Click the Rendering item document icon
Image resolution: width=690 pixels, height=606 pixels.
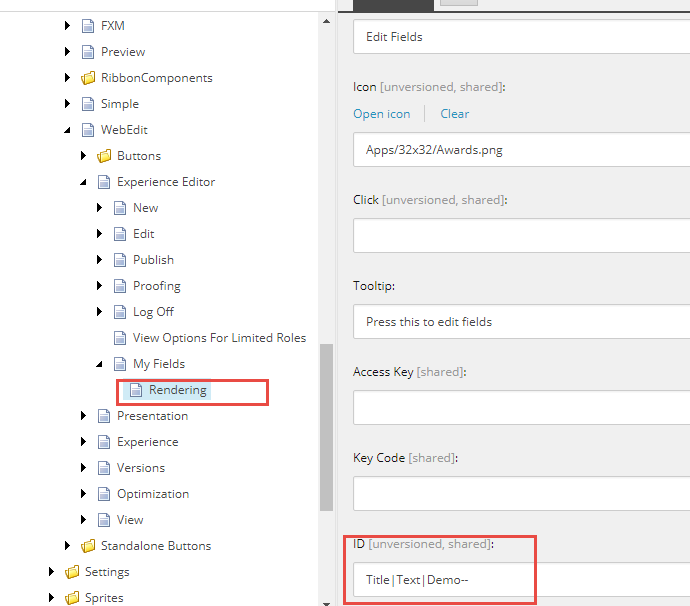[136, 390]
